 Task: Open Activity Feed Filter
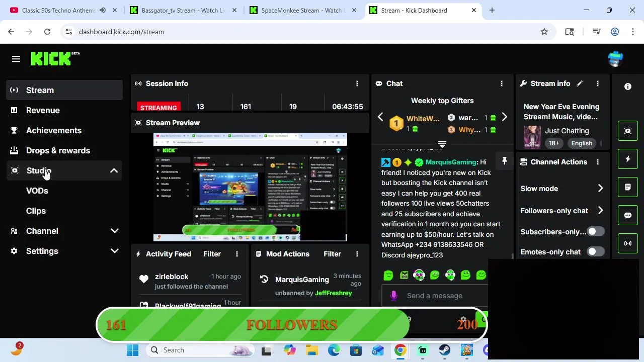pos(212,254)
